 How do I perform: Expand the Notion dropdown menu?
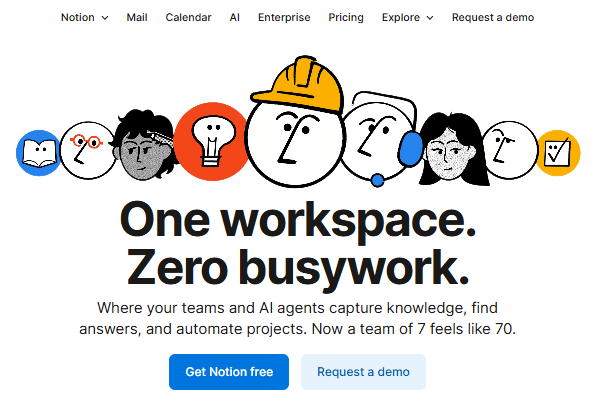[84, 17]
